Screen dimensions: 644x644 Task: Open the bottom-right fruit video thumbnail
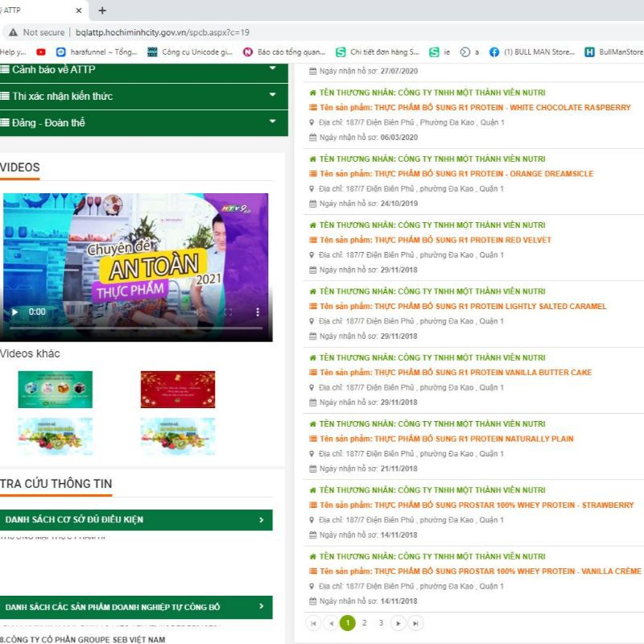(x=177, y=436)
